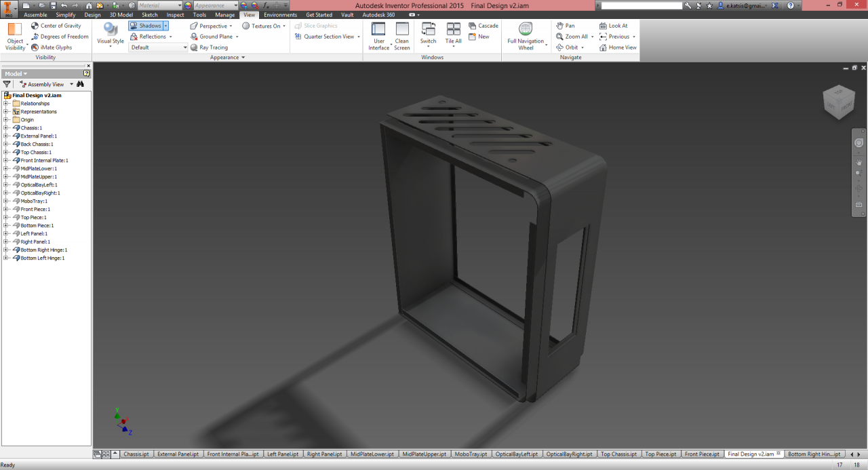Open the 3D Model ribbon tab
Viewport: 868px width, 470px height.
click(x=121, y=15)
